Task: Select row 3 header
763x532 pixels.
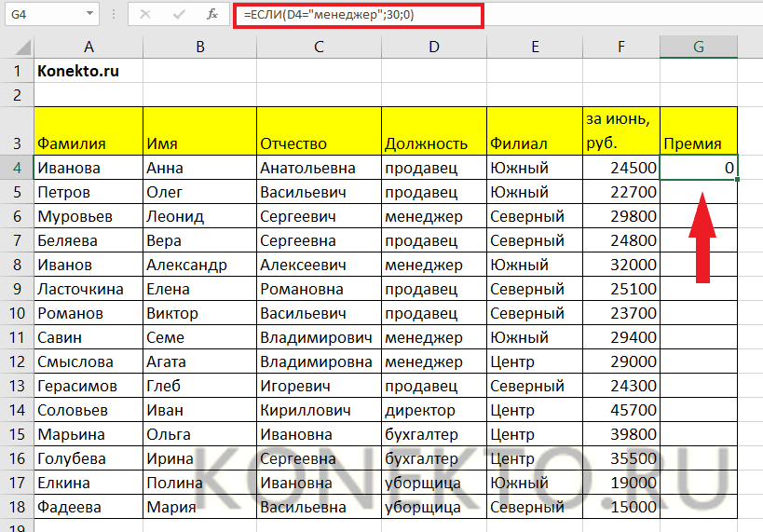Action: tap(16, 130)
